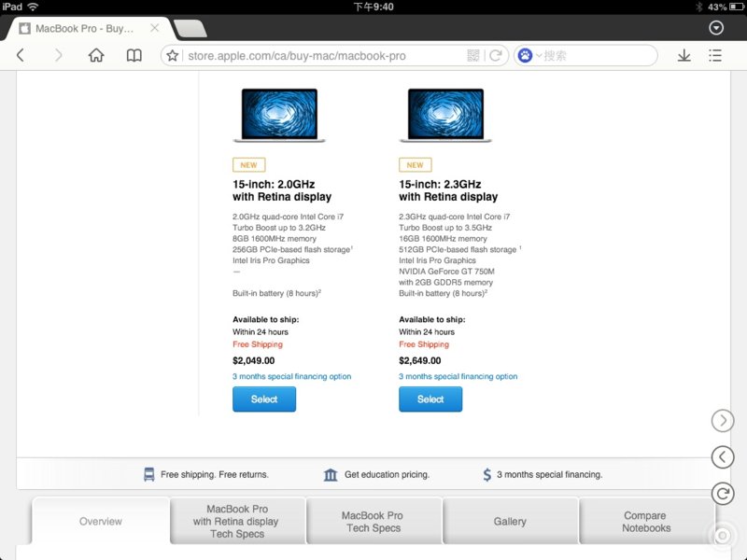Viewport: 747px width, 560px height.
Task: Open the Gallery tab
Action: click(510, 522)
